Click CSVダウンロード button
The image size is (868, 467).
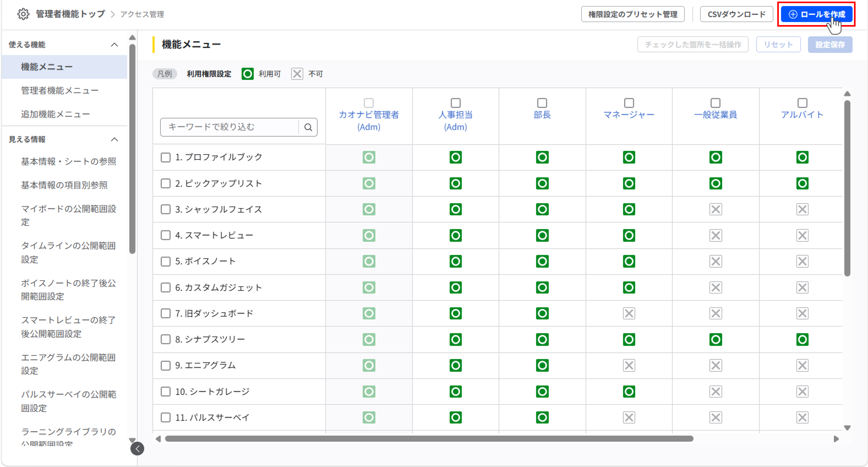point(736,14)
